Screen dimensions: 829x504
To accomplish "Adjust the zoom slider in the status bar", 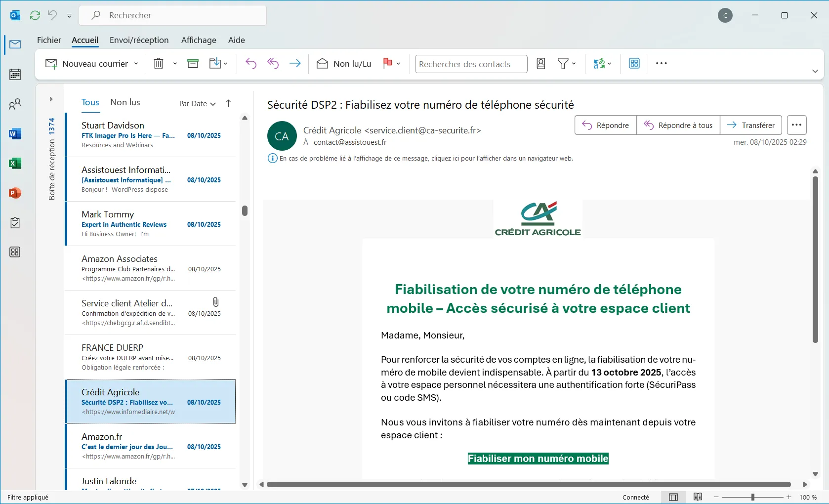I will click(x=752, y=497).
